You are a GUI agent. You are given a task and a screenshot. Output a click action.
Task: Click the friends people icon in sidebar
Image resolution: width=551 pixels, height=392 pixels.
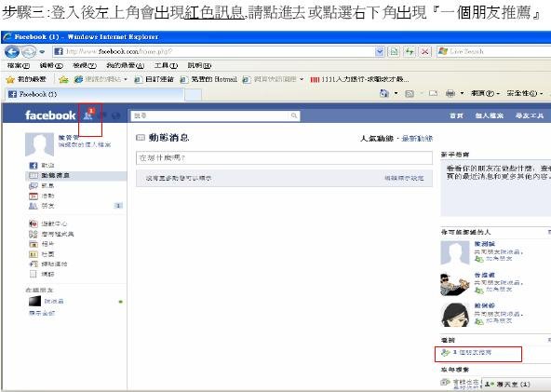(x=33, y=206)
